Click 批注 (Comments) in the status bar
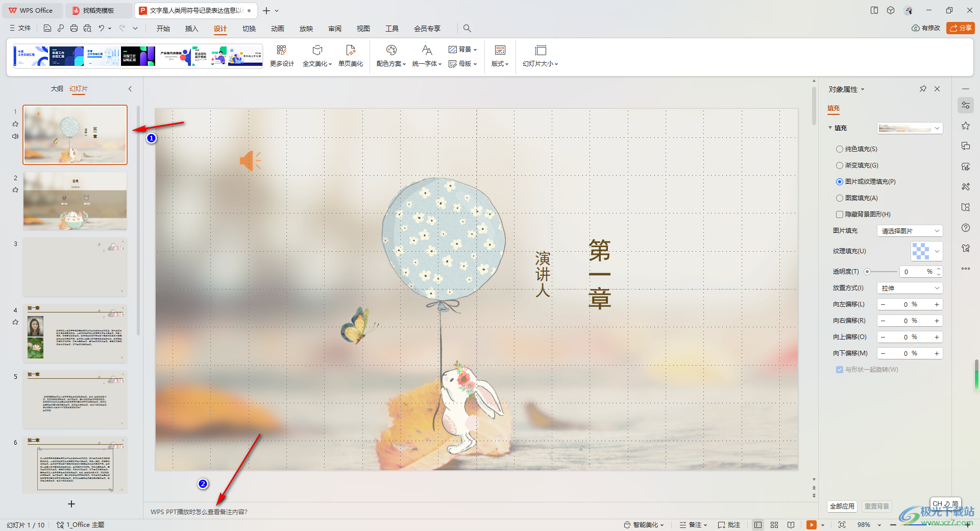This screenshot has height=531, width=980. (x=729, y=525)
